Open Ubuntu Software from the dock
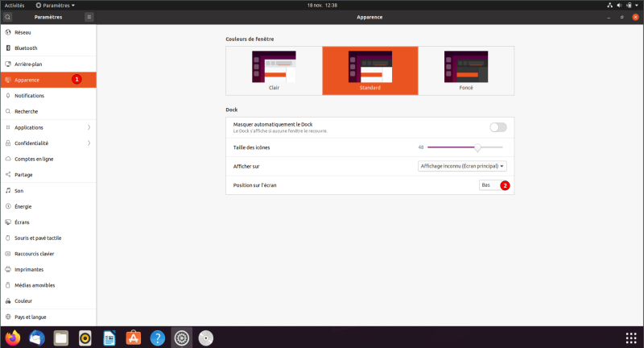The width and height of the screenshot is (644, 348). pos(134,338)
